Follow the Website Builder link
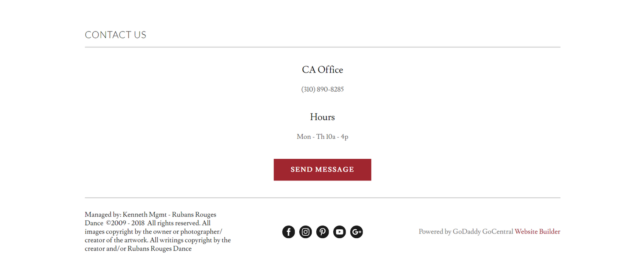The image size is (644, 265). pyautogui.click(x=537, y=232)
